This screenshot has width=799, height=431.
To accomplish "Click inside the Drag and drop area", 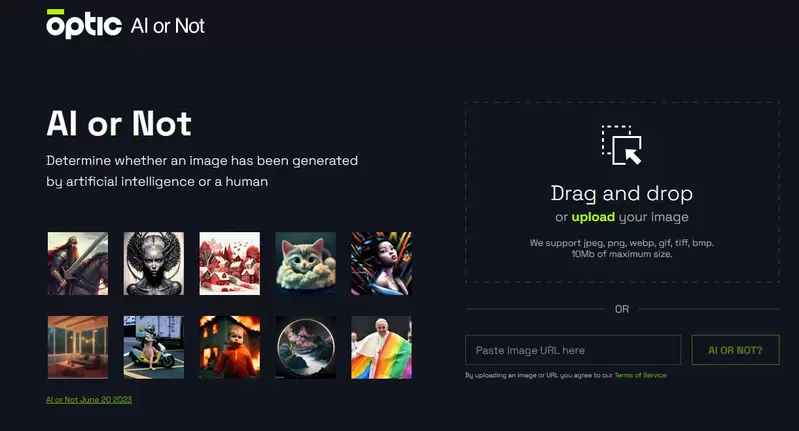I will click(x=622, y=192).
